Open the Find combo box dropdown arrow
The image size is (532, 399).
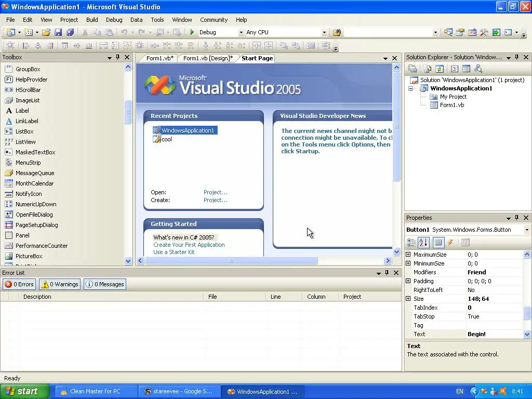click(x=435, y=33)
